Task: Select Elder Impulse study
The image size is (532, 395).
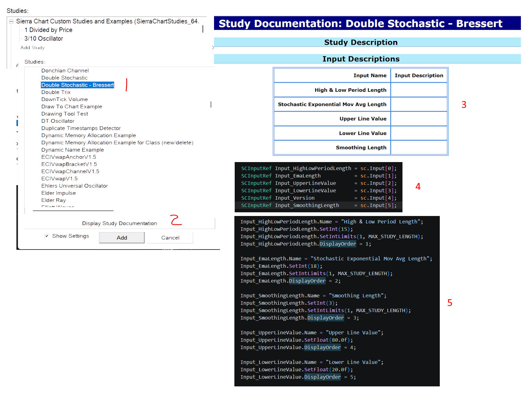Action: 59,193
